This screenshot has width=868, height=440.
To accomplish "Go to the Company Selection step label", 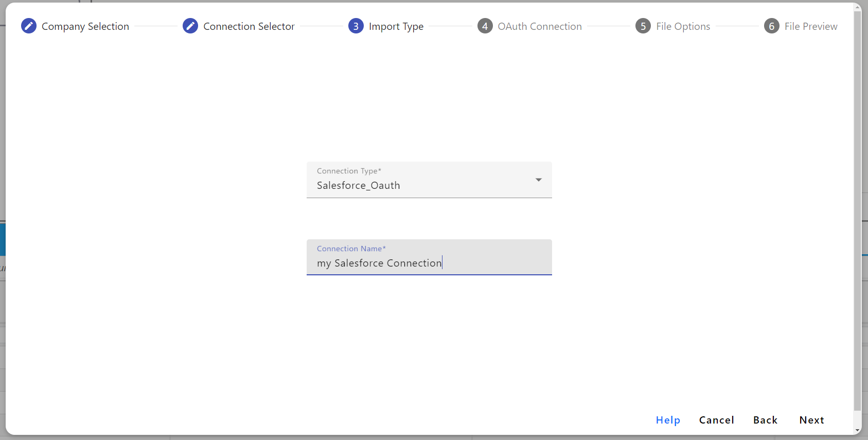I will pyautogui.click(x=85, y=26).
